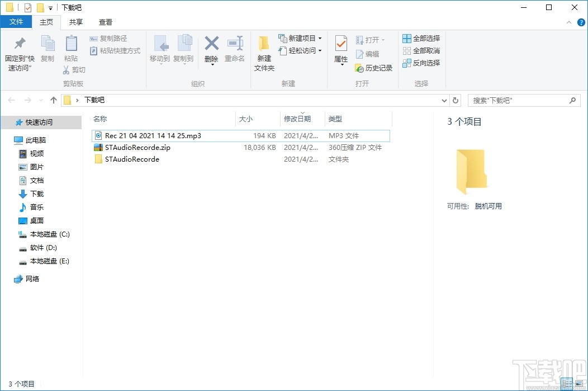The width and height of the screenshot is (588, 391).
Task: Click the refresh icon beside address bar
Action: (456, 100)
